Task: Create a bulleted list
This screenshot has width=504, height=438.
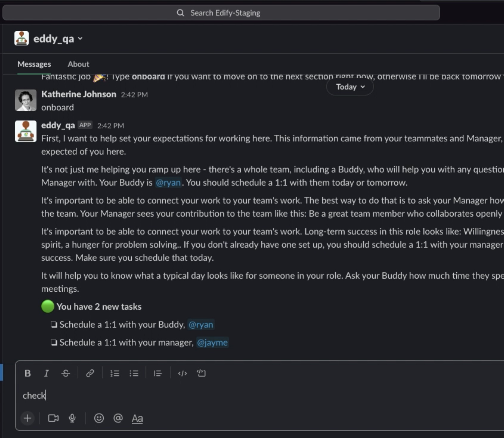Action: 134,373
